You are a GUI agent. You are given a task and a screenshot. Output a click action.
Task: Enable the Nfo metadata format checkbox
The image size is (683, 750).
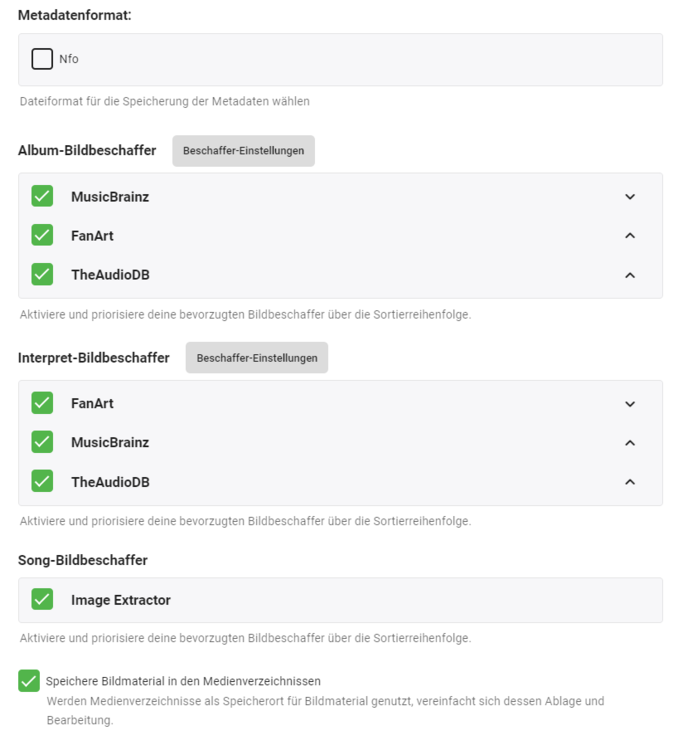42,59
